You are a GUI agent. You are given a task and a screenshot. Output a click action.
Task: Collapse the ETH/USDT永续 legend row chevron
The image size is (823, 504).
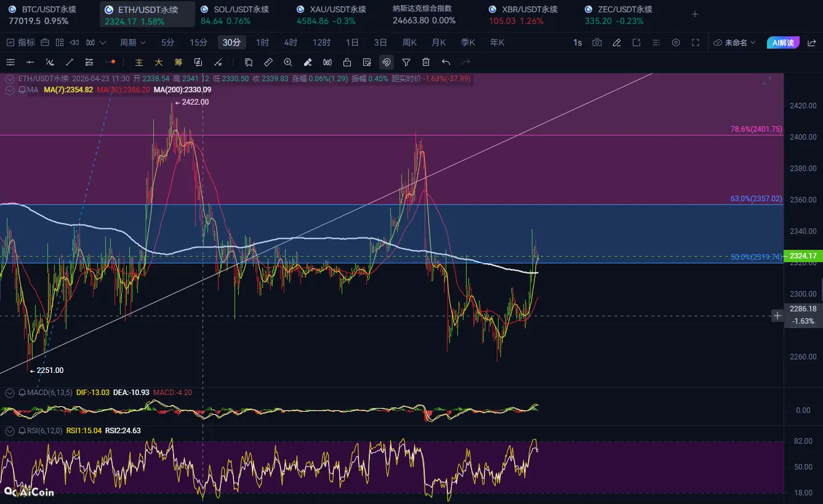point(10,79)
